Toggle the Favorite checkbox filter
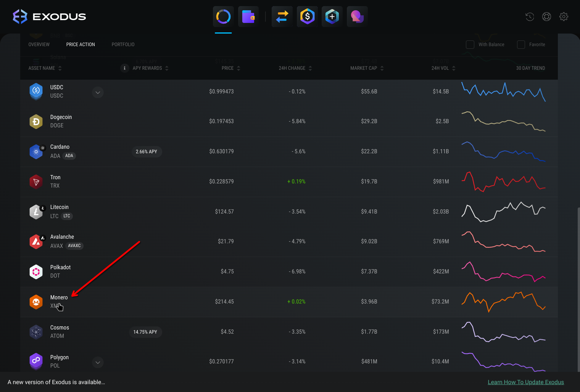Screen dimensions: 580x392 521,45
